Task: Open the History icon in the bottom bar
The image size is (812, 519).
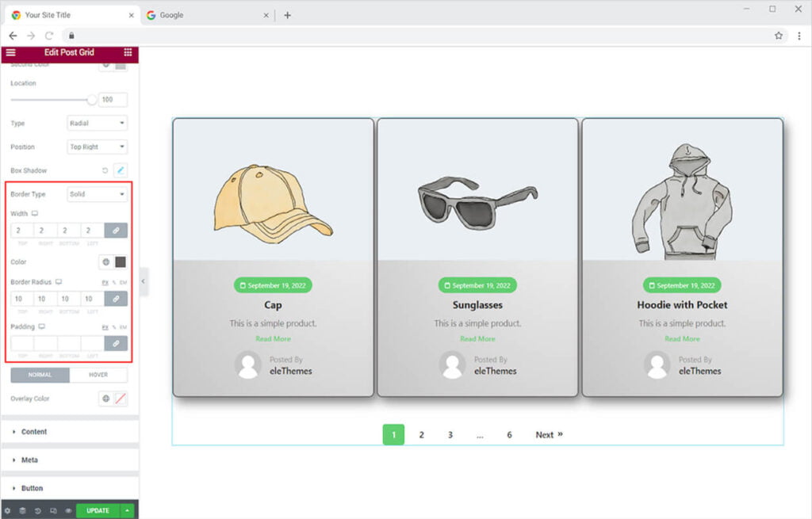Action: tap(38, 511)
